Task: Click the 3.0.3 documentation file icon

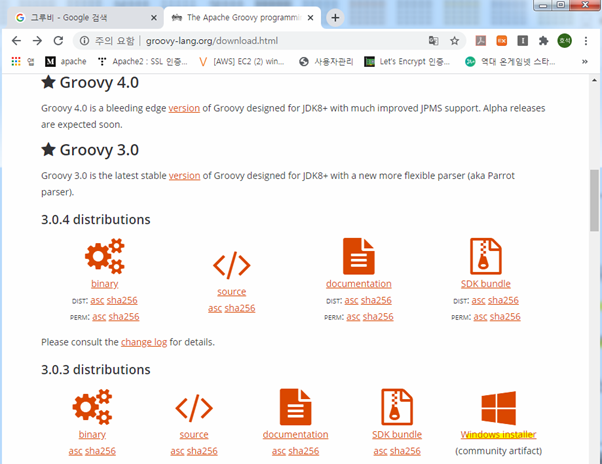Action: click(x=295, y=407)
